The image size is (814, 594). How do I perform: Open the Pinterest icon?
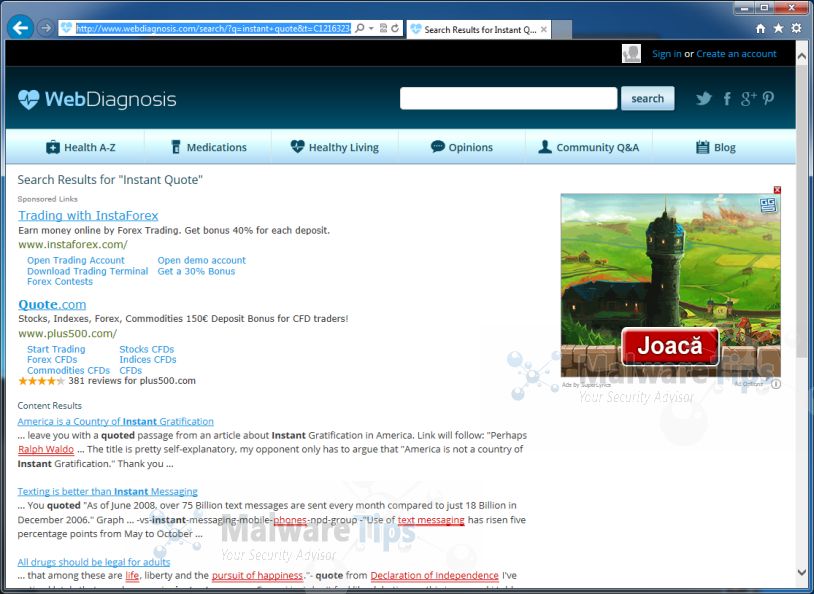pyautogui.click(x=768, y=98)
